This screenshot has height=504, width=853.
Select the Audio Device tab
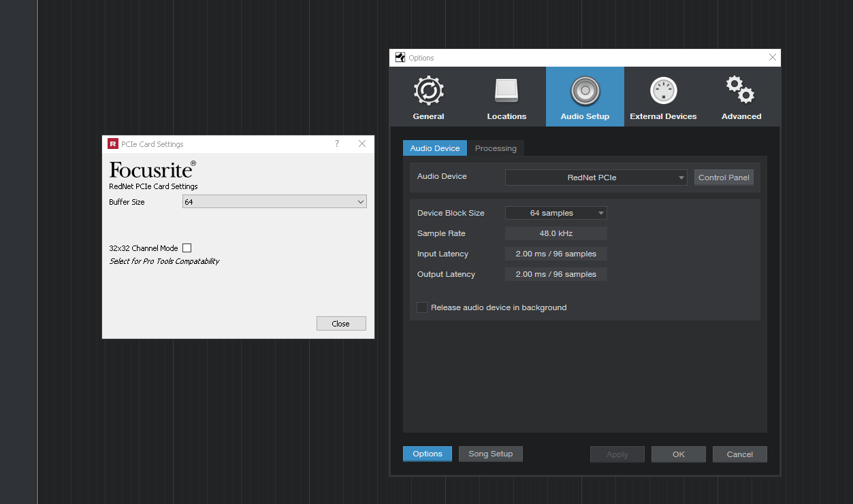(435, 148)
